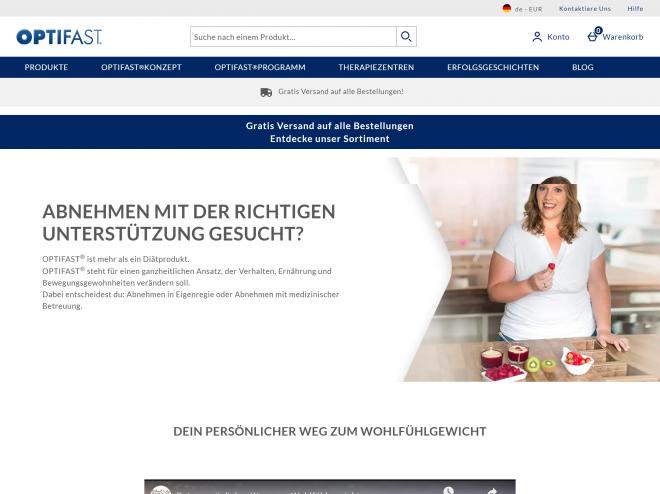Click paragraph "OPTIFAST® ist mehr als ein Diätprodukt."
This screenshot has height=494, width=660.
pos(116,259)
